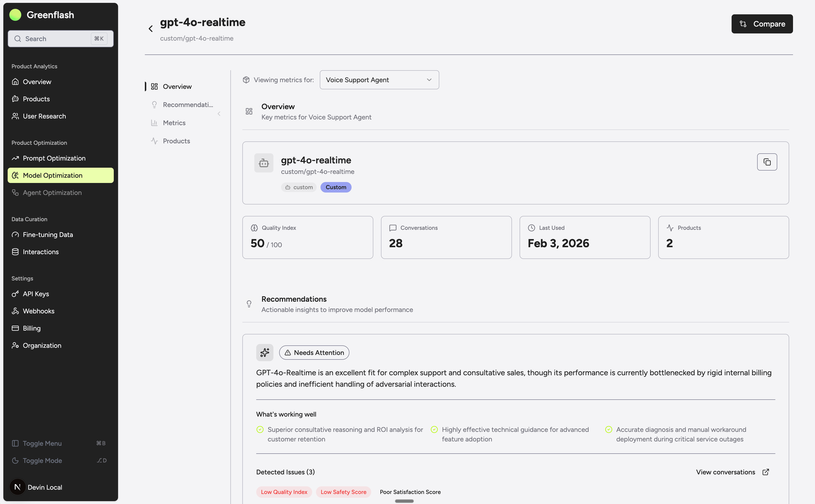Click the Conversations count 28
The height and width of the screenshot is (504, 815).
pos(396,243)
